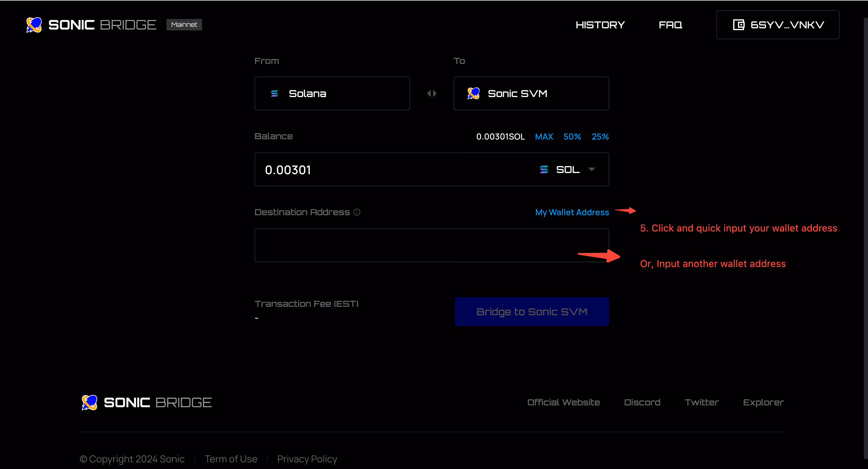Click the Destination Address info icon
The width and height of the screenshot is (868, 469).
coord(356,212)
